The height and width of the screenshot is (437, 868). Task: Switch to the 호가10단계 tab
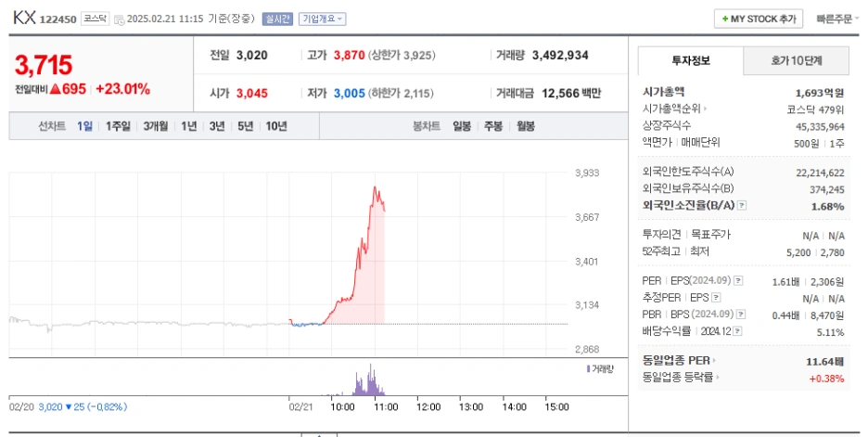(796, 60)
